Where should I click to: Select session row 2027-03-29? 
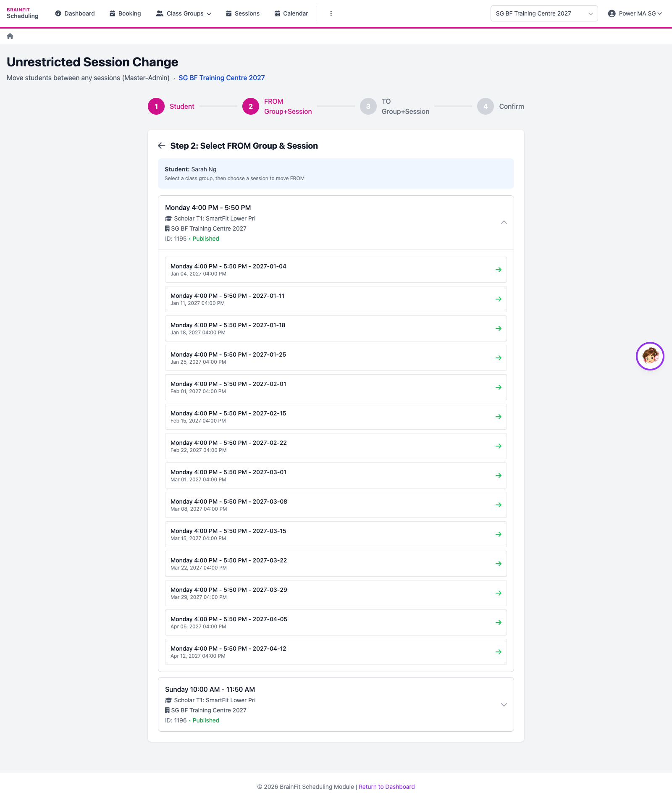coord(336,593)
